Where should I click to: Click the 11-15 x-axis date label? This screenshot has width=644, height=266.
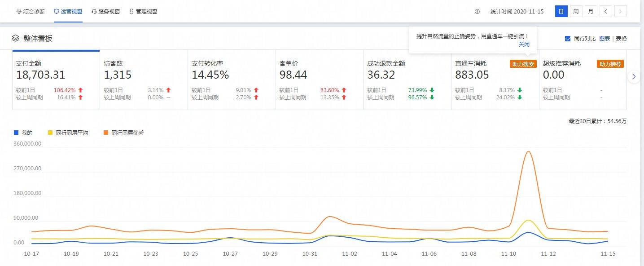(608, 254)
